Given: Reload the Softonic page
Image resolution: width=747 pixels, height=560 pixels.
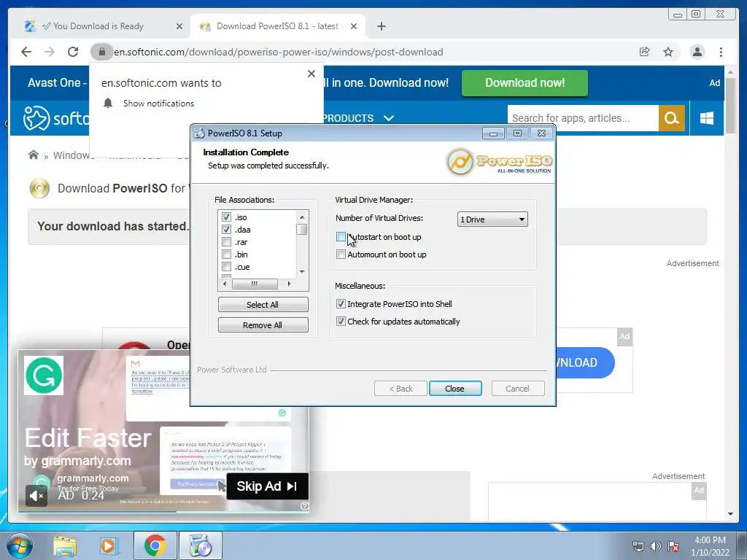Looking at the screenshot, I should click(73, 52).
